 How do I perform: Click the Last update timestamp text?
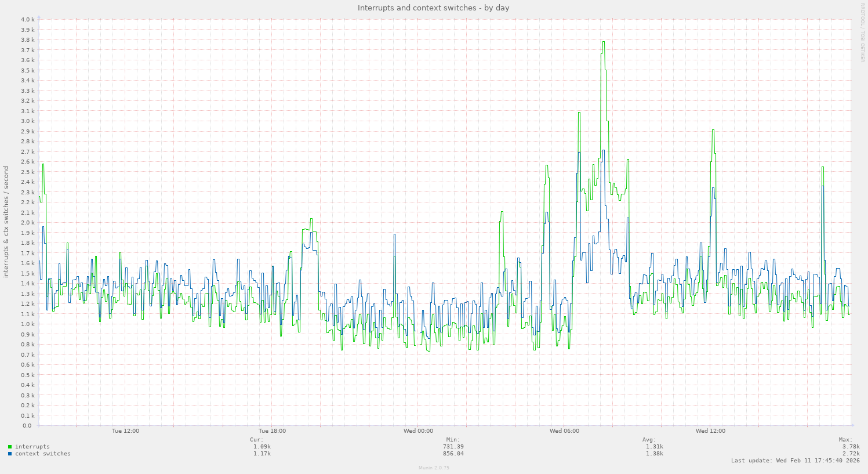[795, 461]
